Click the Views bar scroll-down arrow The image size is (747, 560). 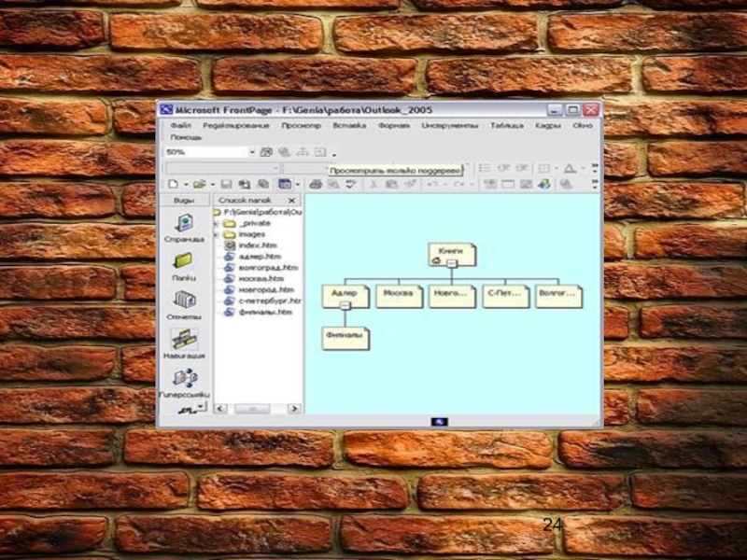pos(201,406)
